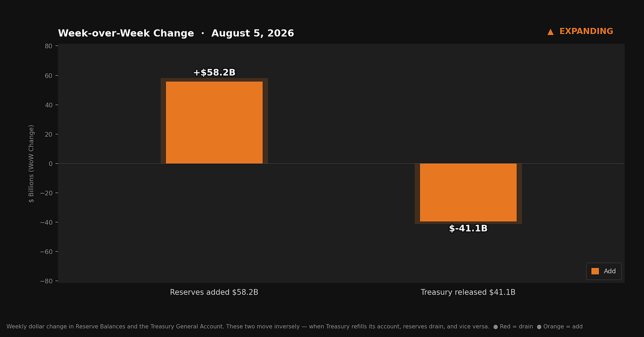
Task: Click the Add legend label
Action: [x=609, y=271]
